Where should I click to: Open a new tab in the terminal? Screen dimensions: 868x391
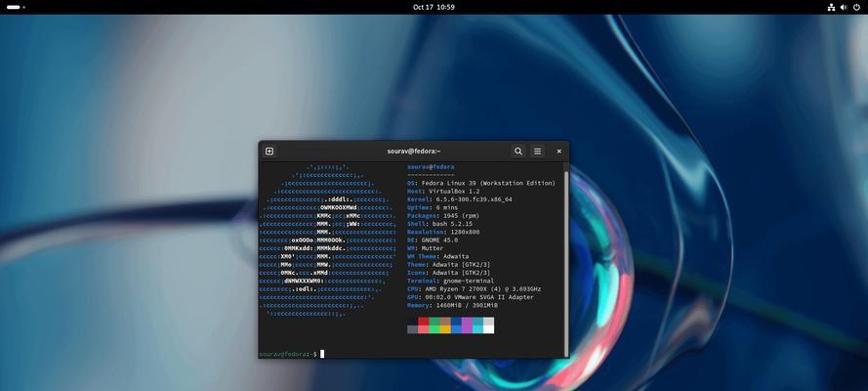pyautogui.click(x=269, y=152)
